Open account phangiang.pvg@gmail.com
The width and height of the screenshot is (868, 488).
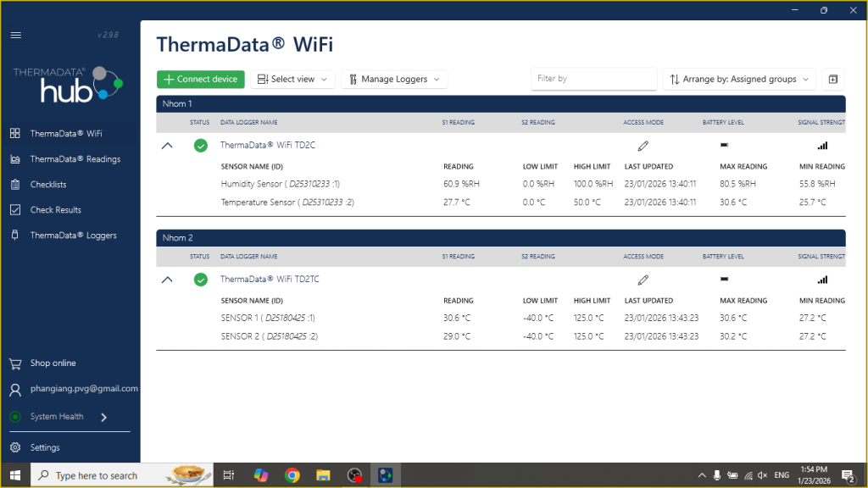pos(84,388)
